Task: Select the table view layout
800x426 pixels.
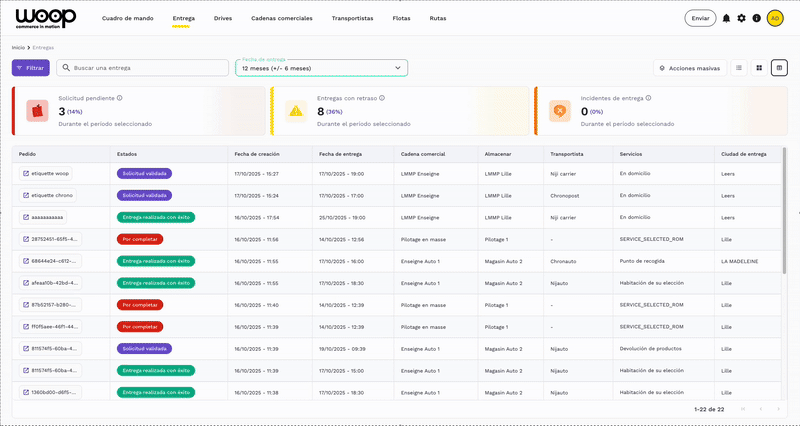Action: [779, 68]
